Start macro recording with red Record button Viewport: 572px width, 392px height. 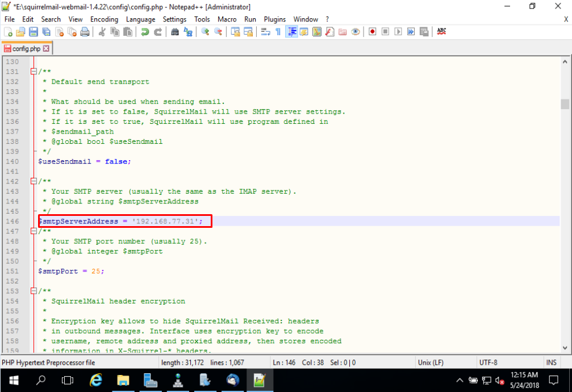coord(373,32)
